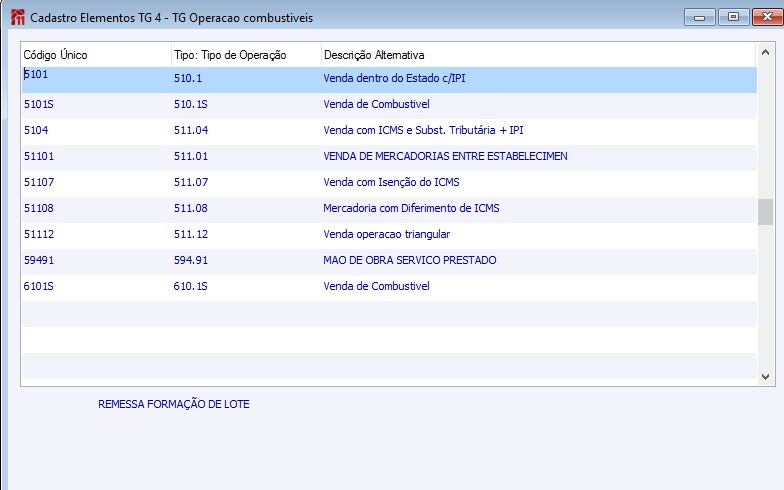Click the 'REMESSA FORMAÇÃO DE LOTE' text
Screen dimensions: 784x490
[x=174, y=404]
